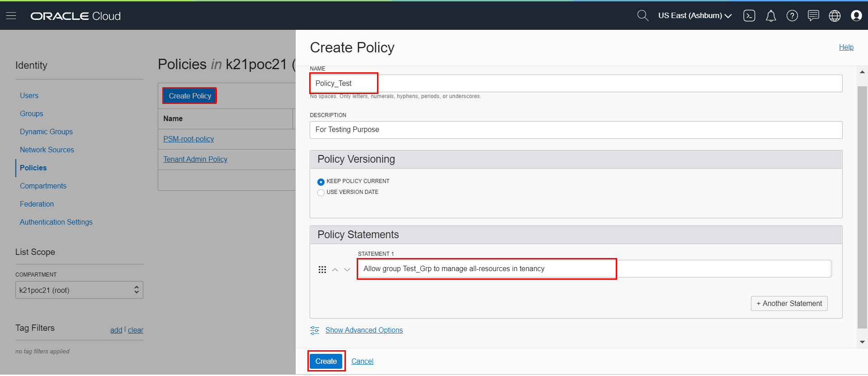868x376 pixels.
Task: Open the language globe icon
Action: [835, 16]
